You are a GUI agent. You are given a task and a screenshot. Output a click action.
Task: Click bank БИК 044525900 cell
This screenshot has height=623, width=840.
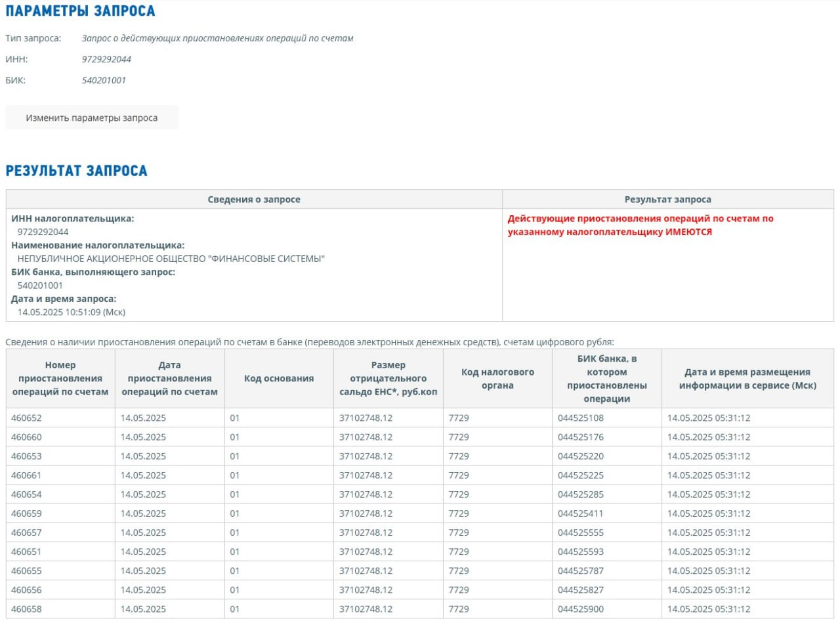coord(607,609)
